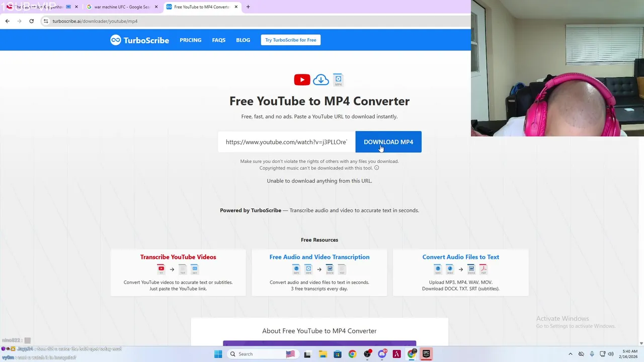Open OBS Studio from taskbar
644x362 pixels.
click(x=367, y=354)
